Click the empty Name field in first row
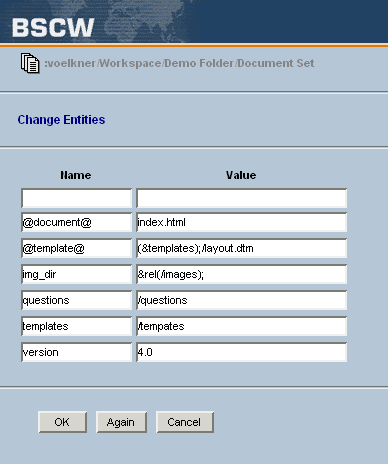Viewport: 388px width, 464px height. click(x=77, y=198)
